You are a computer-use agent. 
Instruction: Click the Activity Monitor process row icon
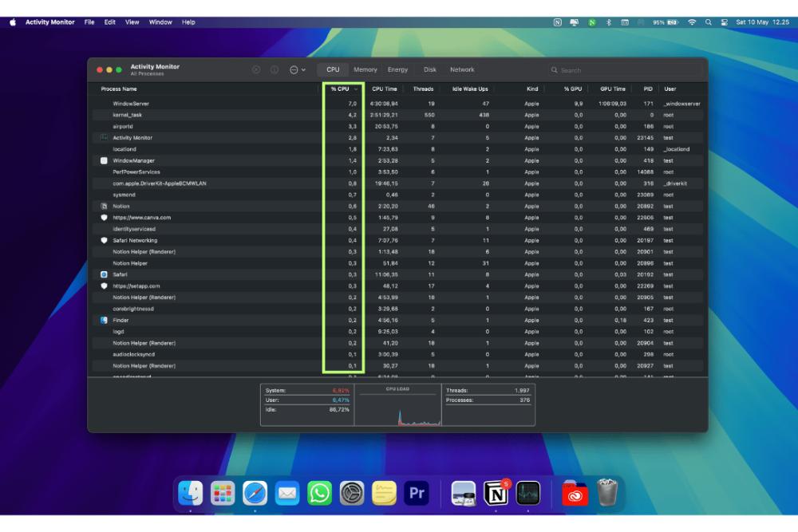104,137
